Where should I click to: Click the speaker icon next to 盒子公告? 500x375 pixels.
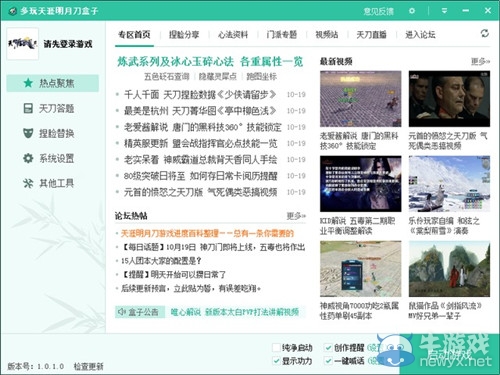click(x=122, y=312)
